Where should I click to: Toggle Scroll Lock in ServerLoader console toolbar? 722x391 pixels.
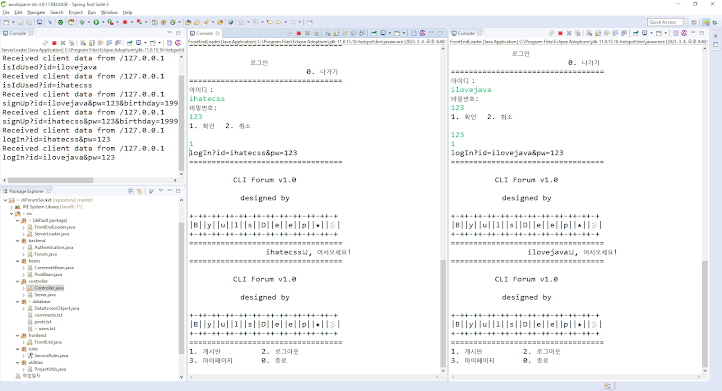92,43
